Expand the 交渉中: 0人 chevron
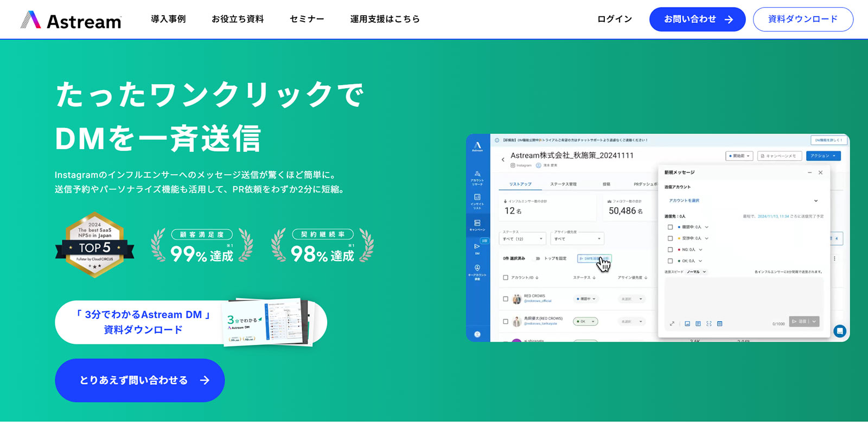 point(706,239)
